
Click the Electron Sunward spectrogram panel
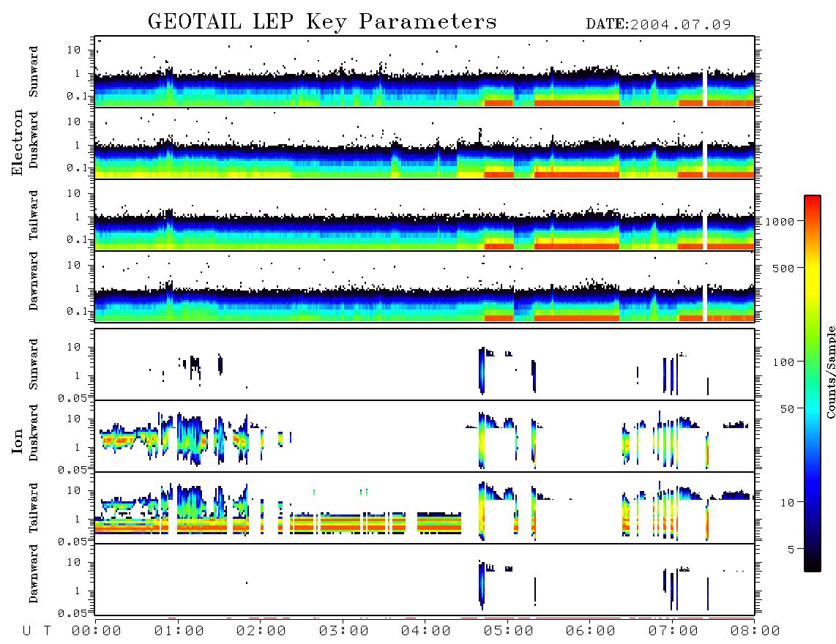[x=425, y=72]
